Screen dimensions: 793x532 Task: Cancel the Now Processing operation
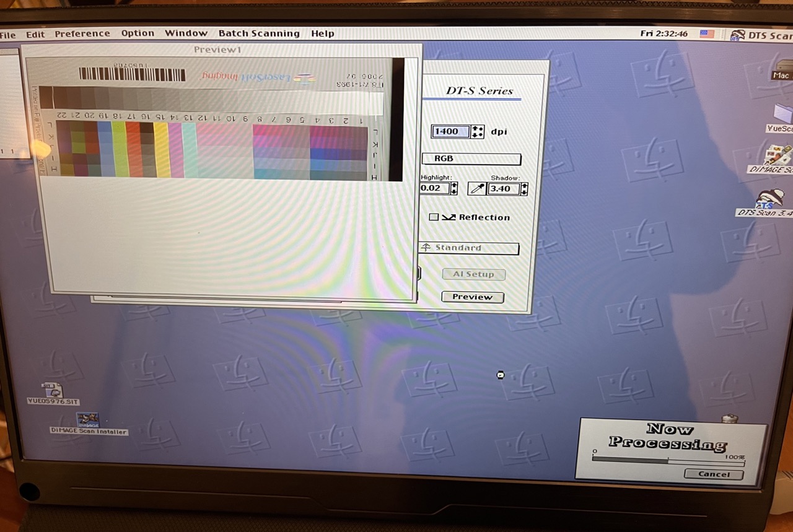pyautogui.click(x=713, y=474)
